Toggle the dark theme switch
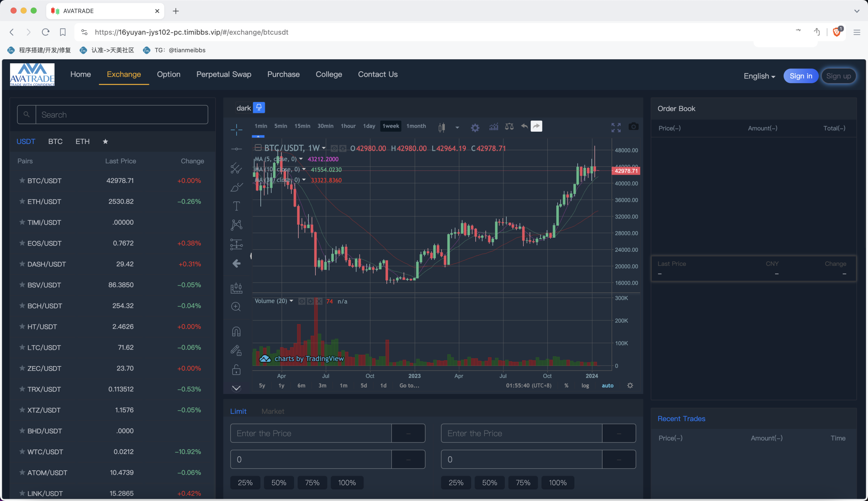 click(x=259, y=107)
